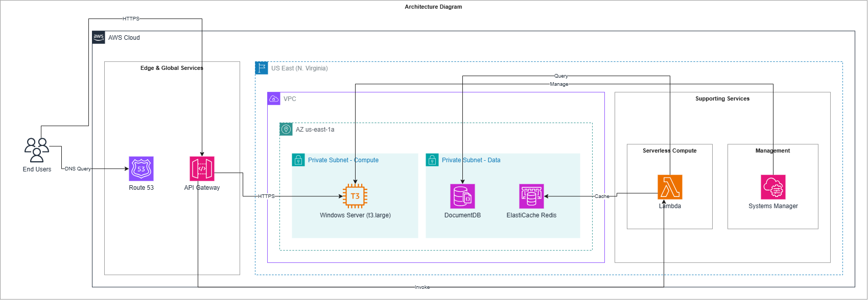Viewport: 868px width, 300px height.
Task: Select the Invoke connector label
Action: [x=422, y=287]
